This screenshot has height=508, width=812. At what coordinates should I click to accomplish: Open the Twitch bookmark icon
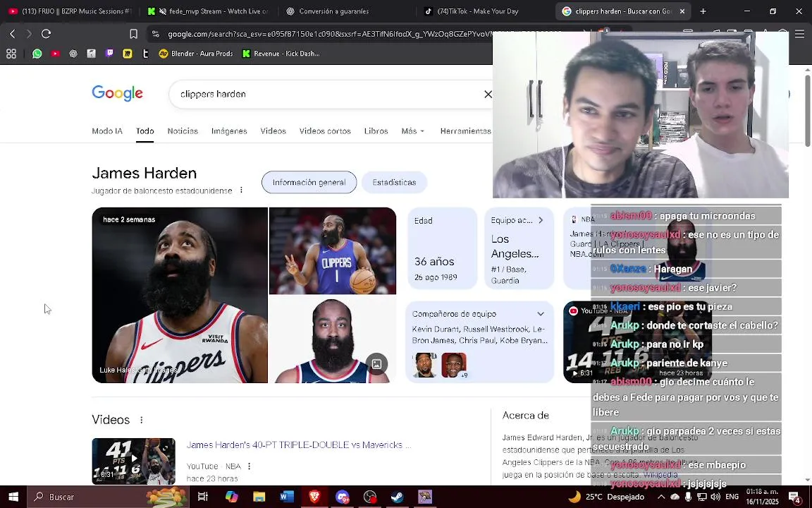pos(109,54)
